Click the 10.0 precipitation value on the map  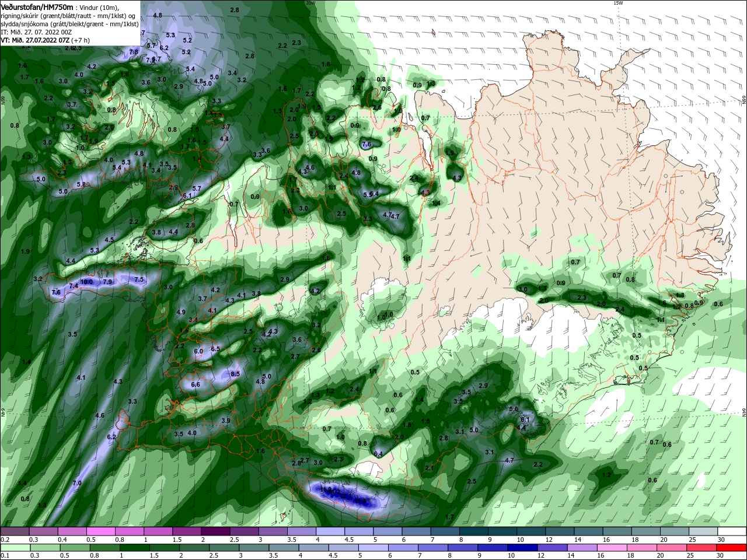pyautogui.click(x=86, y=282)
